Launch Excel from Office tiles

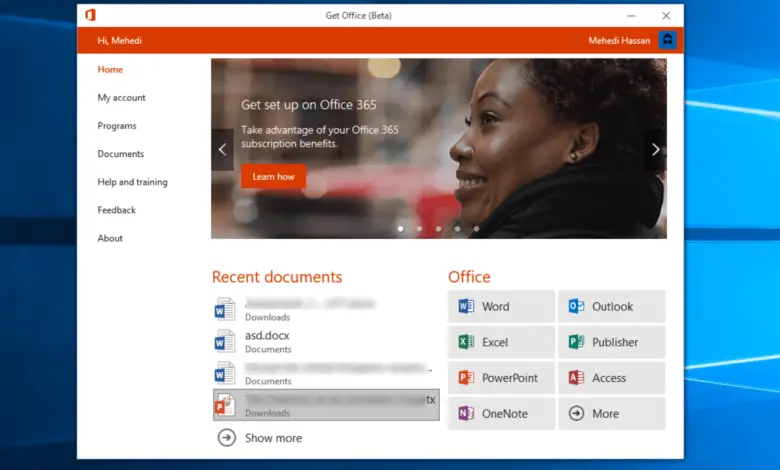[x=501, y=342]
